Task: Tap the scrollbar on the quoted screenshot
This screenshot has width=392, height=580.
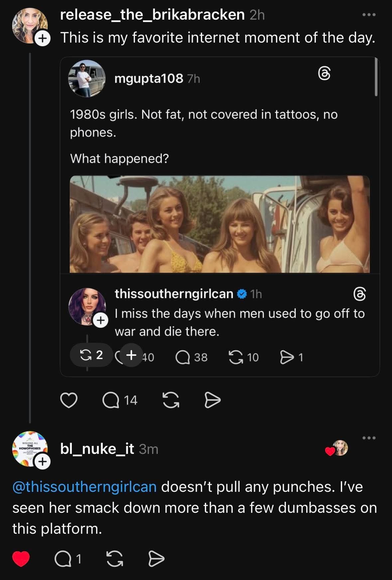Action: pos(376,77)
